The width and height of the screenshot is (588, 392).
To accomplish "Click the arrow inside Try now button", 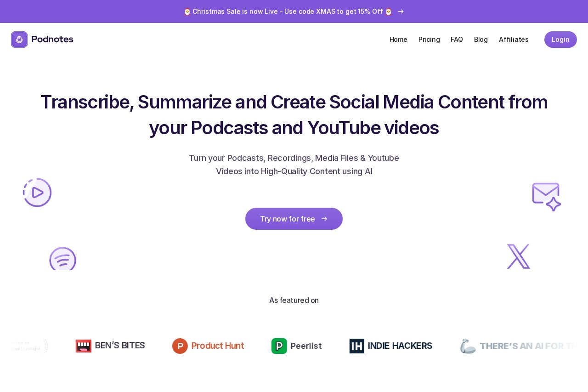I will tap(324, 219).
